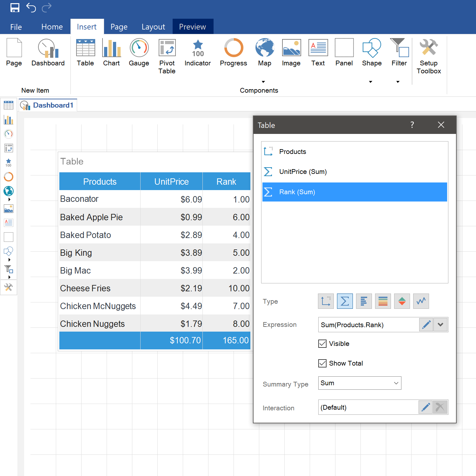Screen dimensions: 476x476
Task: Insert an Image component from ribbon
Action: point(291,52)
